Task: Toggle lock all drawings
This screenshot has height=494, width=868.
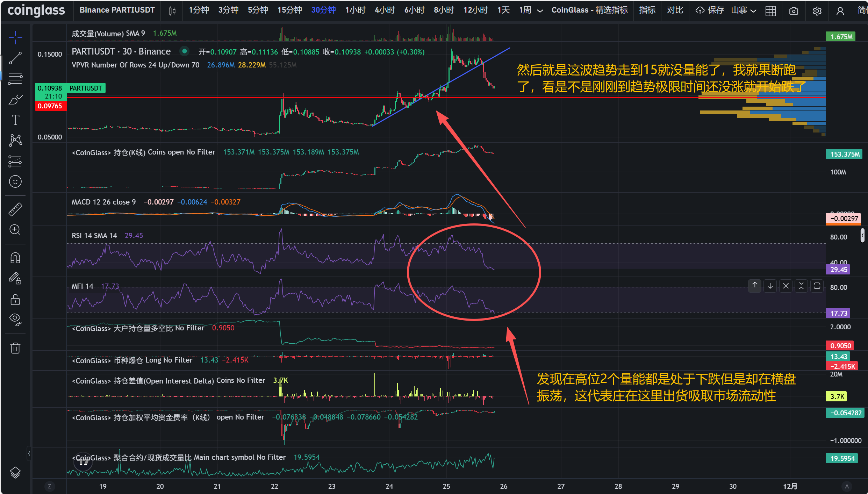Action: pyautogui.click(x=15, y=300)
